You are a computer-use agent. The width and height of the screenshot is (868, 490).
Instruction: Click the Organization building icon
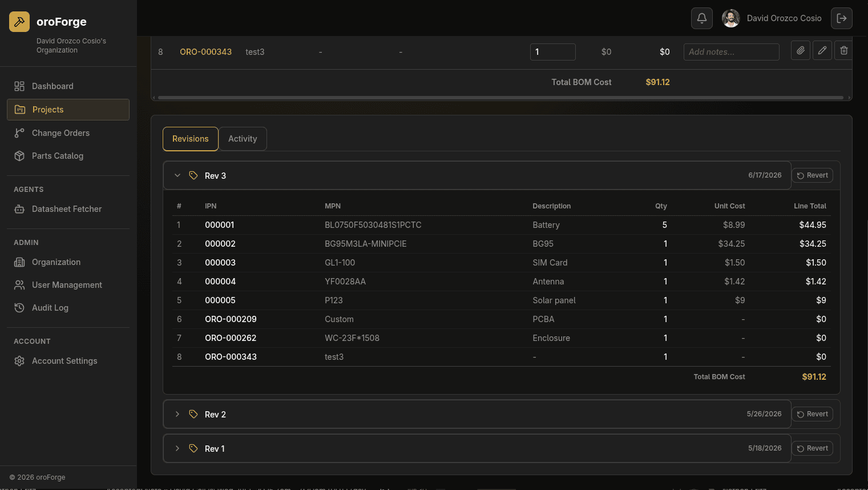click(x=19, y=262)
